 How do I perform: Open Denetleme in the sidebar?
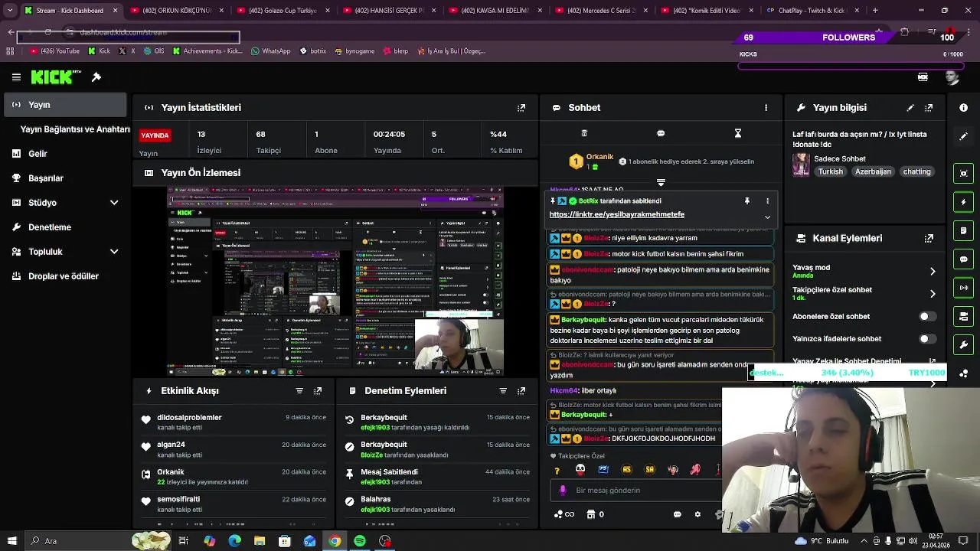pos(65,227)
